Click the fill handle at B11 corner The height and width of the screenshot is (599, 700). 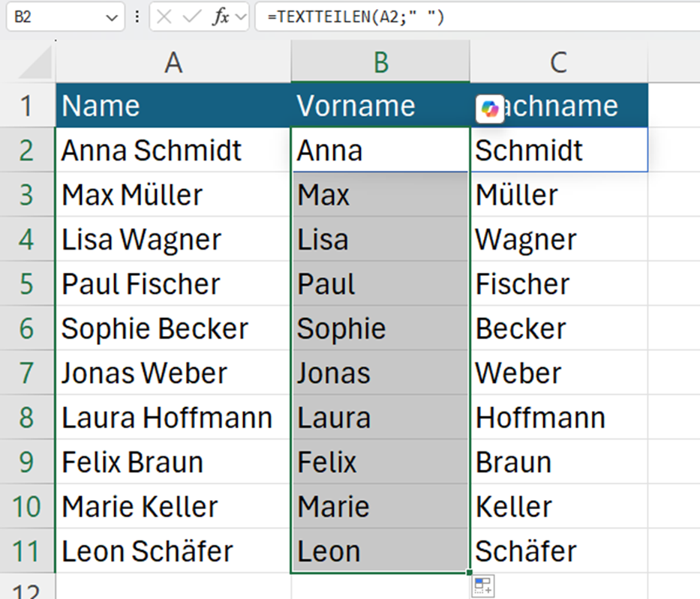(469, 572)
